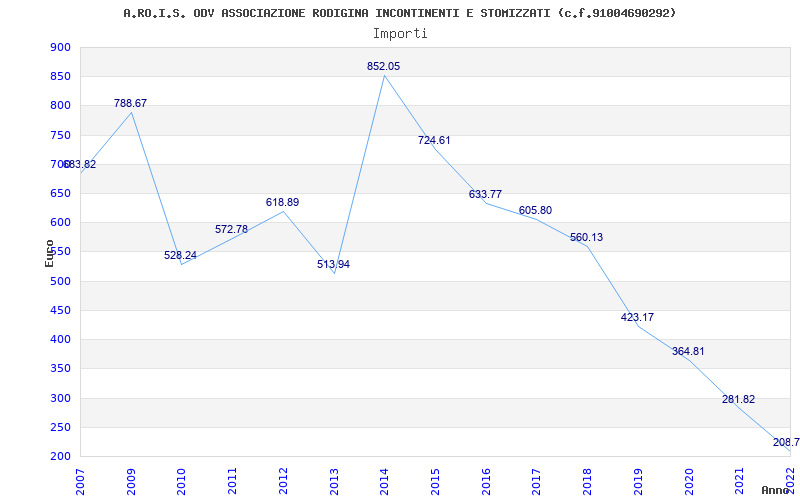
Task: Select data label 560.13
Action: click(586, 237)
